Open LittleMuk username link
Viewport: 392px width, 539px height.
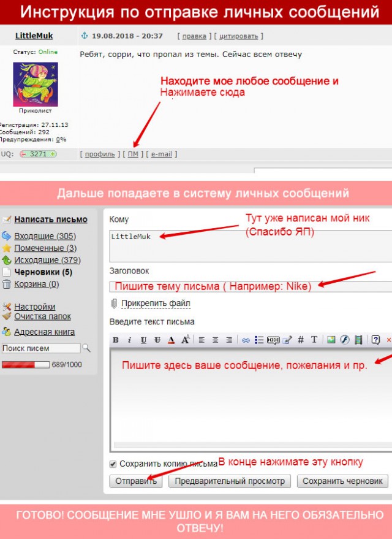point(34,36)
